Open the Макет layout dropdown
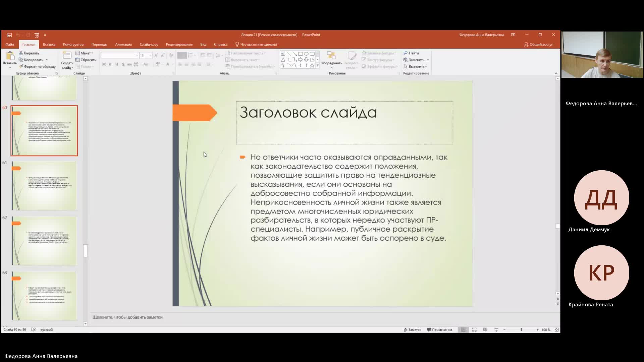Image resolution: width=644 pixels, height=362 pixels. (x=84, y=53)
